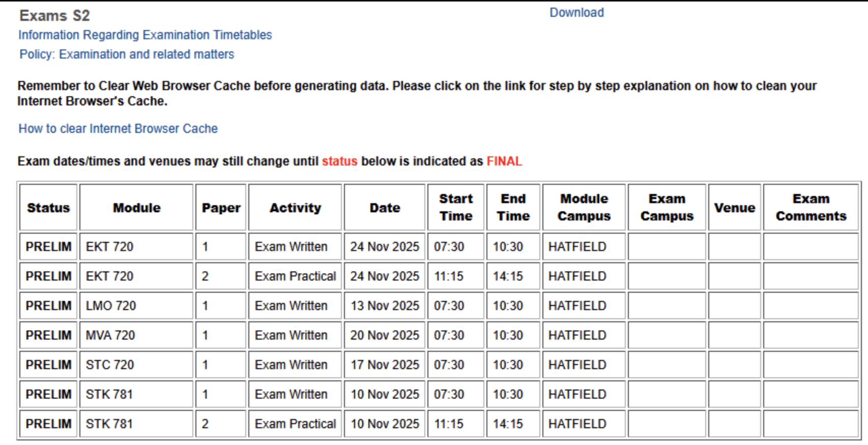Click the Venue column header
The image size is (868, 445).
734,208
